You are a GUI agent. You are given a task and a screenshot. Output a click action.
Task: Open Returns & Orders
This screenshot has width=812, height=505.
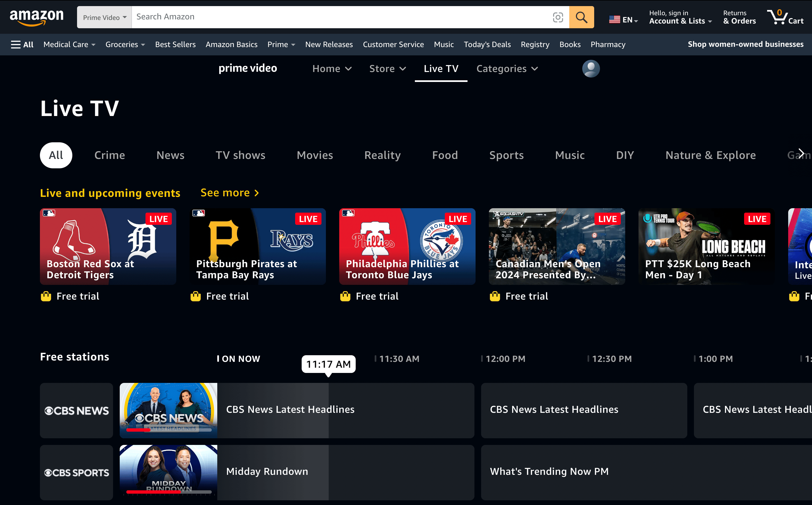pyautogui.click(x=739, y=17)
